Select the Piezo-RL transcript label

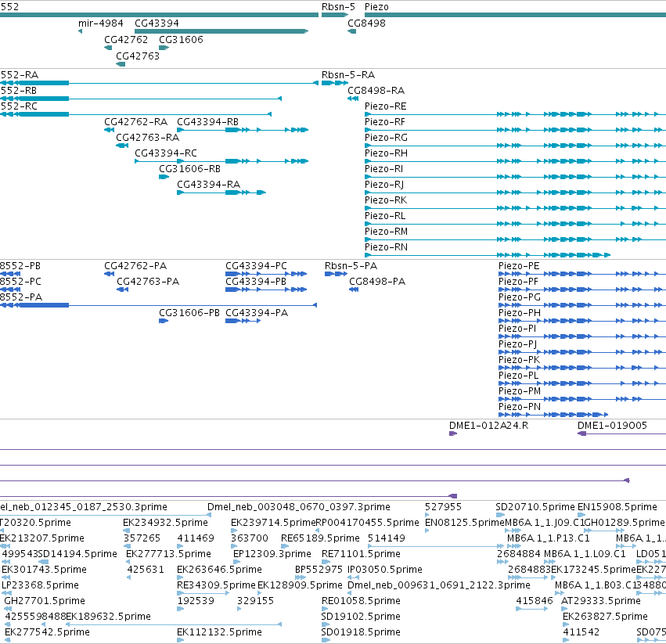[385, 216]
